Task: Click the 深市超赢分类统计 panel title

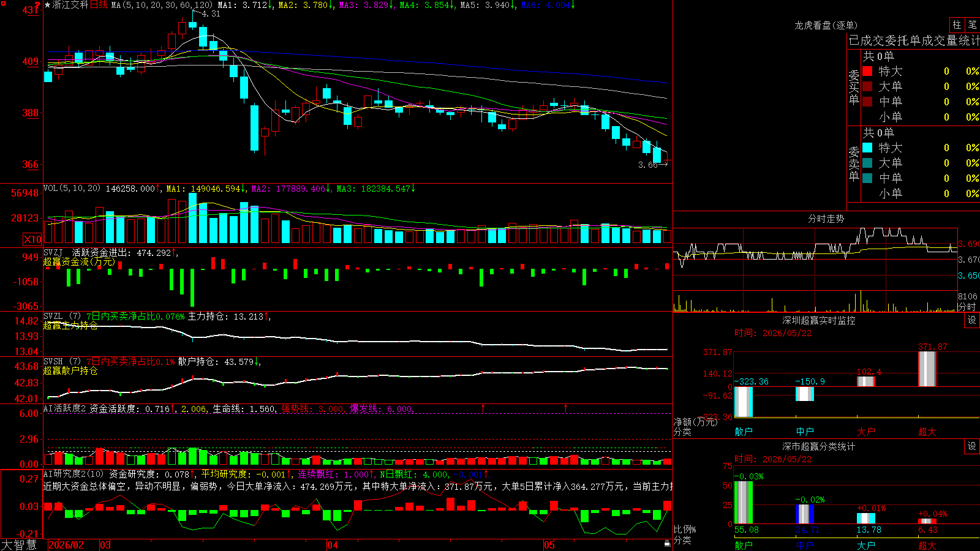Action: point(819,446)
